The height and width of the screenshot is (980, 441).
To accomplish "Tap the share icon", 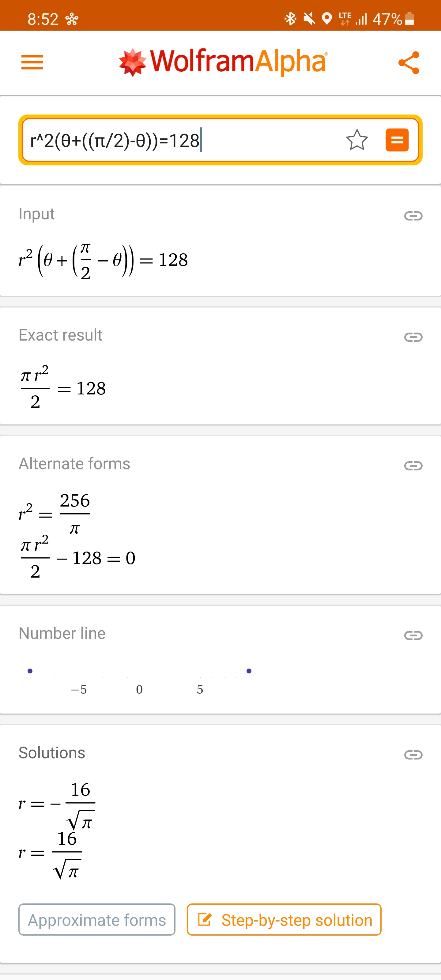I will pyautogui.click(x=409, y=63).
